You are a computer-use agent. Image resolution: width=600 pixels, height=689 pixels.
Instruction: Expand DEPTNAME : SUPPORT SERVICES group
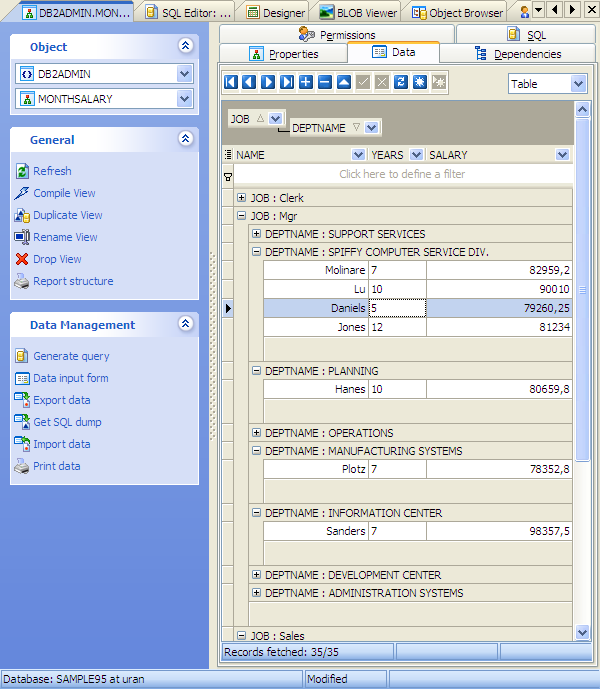(x=256, y=234)
